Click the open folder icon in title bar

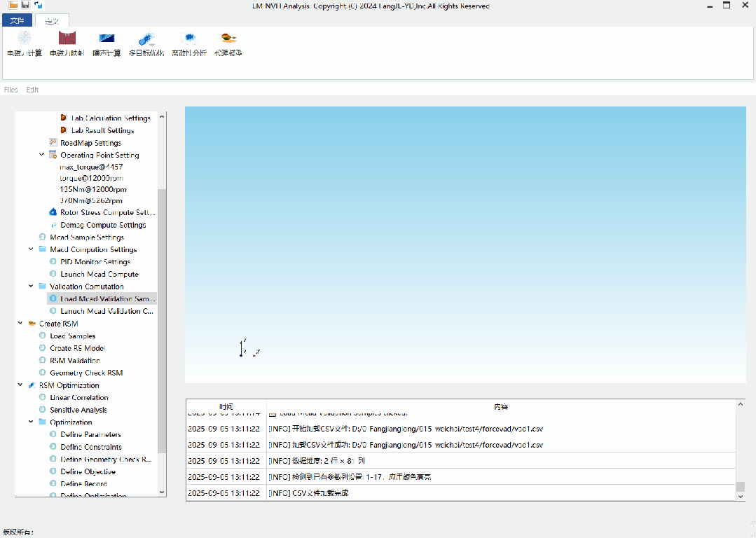[13, 5]
